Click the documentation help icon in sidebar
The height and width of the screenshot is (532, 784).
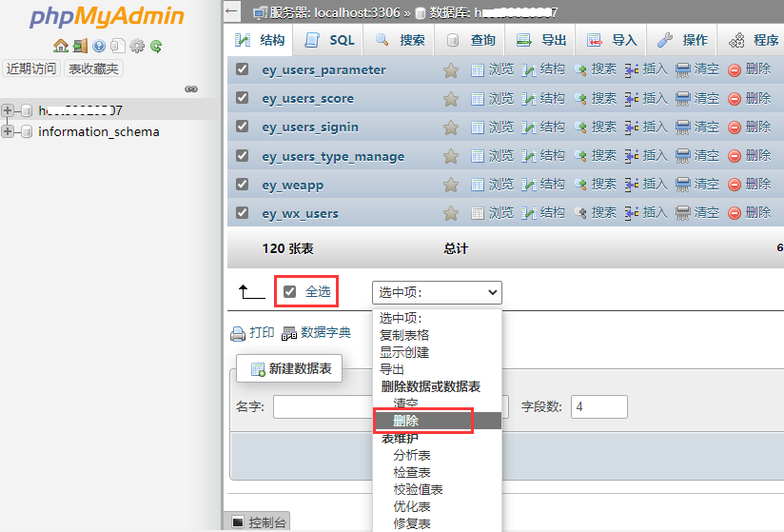pos(99,46)
